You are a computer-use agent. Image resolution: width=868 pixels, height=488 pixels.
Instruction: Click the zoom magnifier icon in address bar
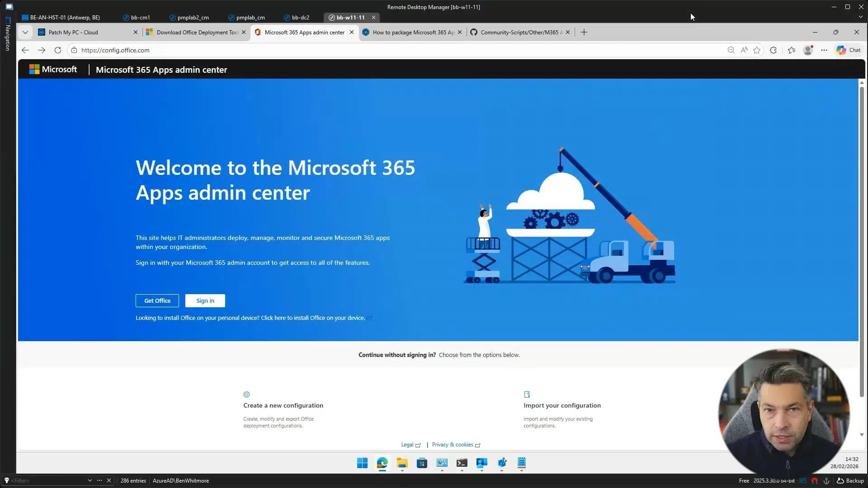click(731, 50)
